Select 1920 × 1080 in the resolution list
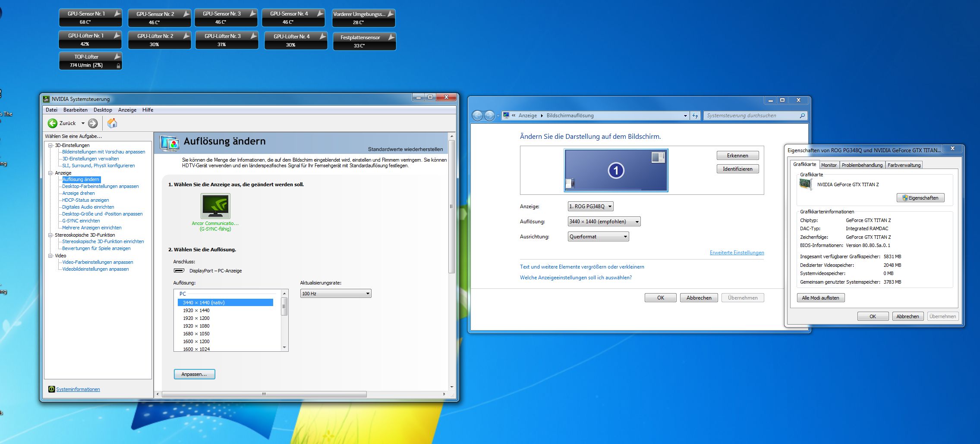 [x=196, y=326]
